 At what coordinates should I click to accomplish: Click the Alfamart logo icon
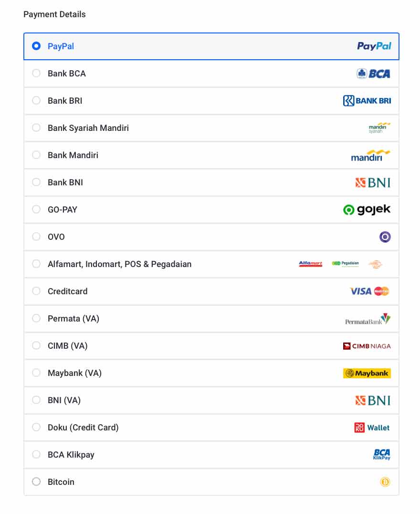point(310,264)
